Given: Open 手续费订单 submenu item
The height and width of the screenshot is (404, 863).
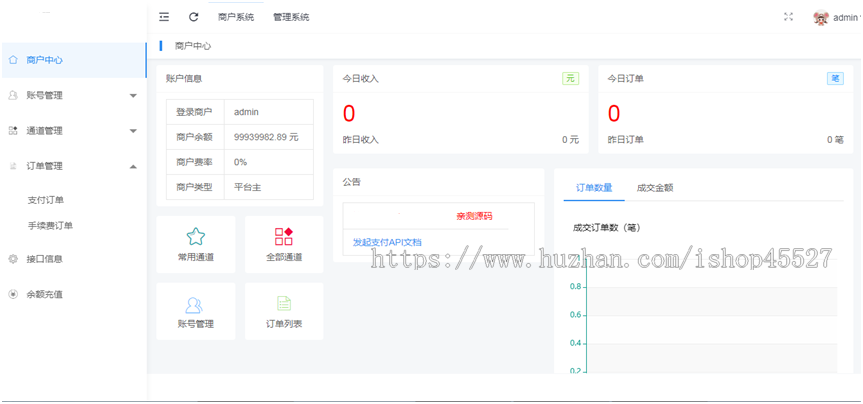Looking at the screenshot, I should (50, 225).
